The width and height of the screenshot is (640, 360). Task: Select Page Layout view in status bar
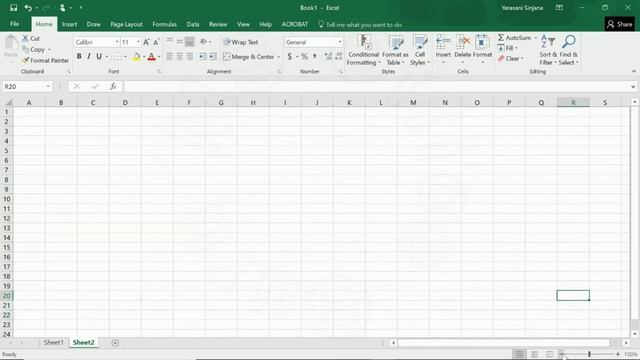point(534,354)
